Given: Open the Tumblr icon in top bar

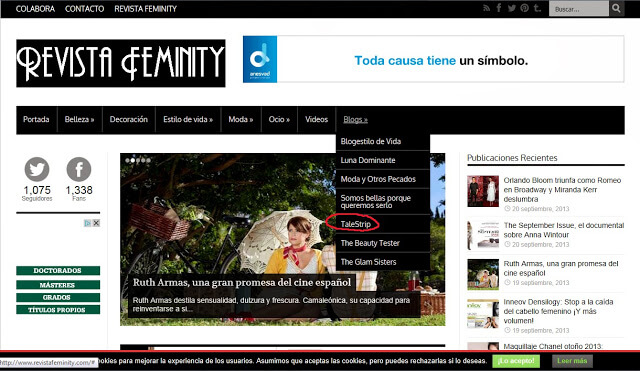Looking at the screenshot, I should pos(537,8).
